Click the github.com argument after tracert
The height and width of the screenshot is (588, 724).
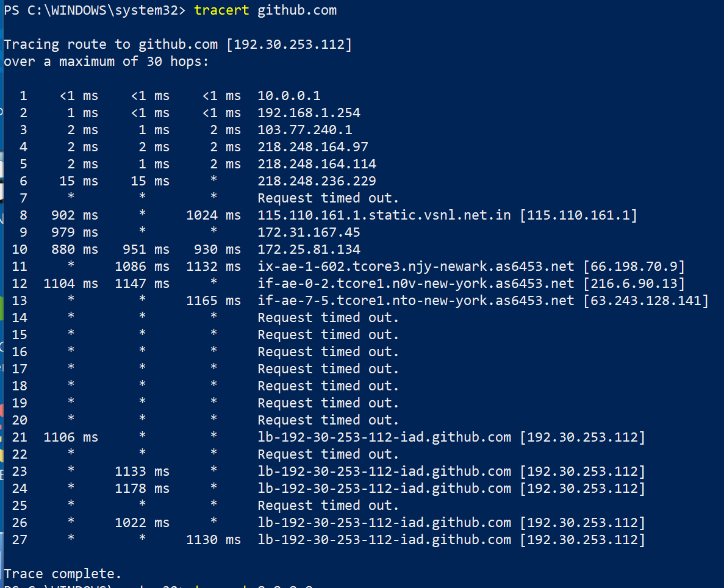pyautogui.click(x=297, y=10)
